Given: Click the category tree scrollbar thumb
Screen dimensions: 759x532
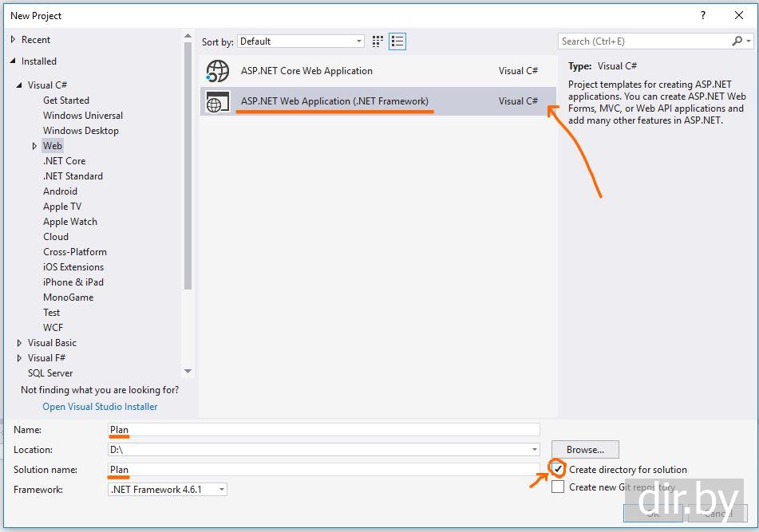Looking at the screenshot, I should point(188,166).
